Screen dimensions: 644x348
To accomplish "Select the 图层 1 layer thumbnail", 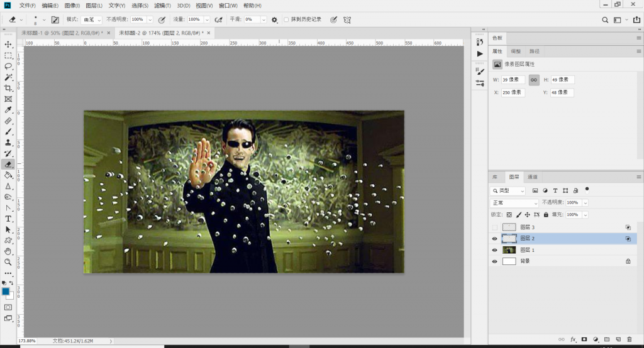I will point(509,250).
